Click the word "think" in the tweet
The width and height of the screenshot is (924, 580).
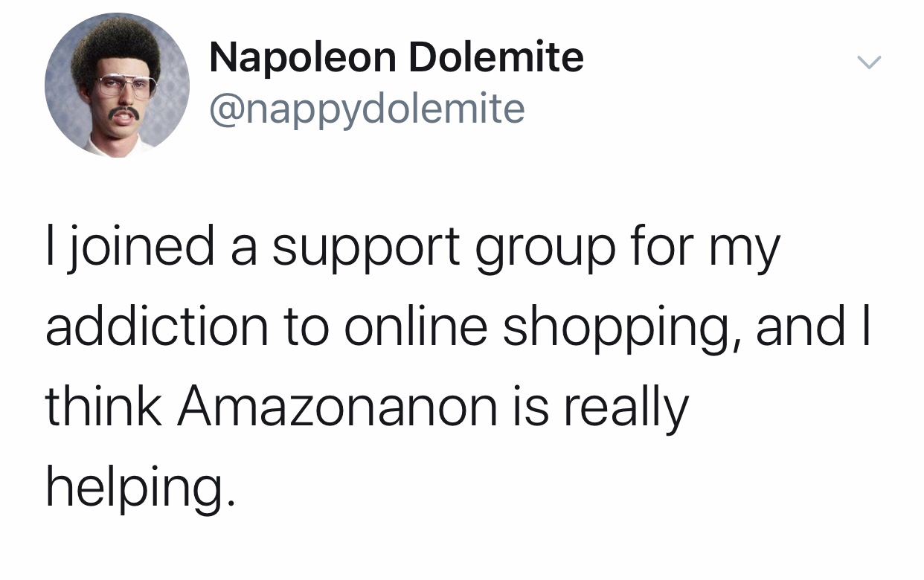103,407
